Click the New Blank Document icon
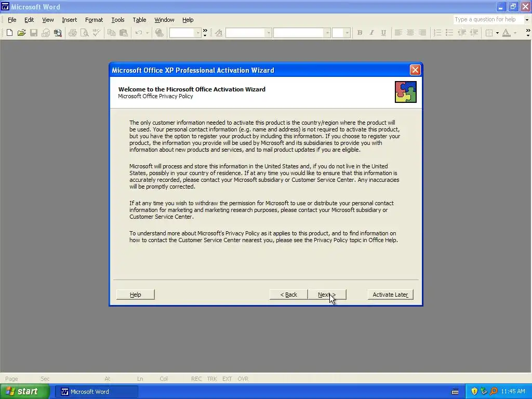The height and width of the screenshot is (399, 532). (x=9, y=33)
